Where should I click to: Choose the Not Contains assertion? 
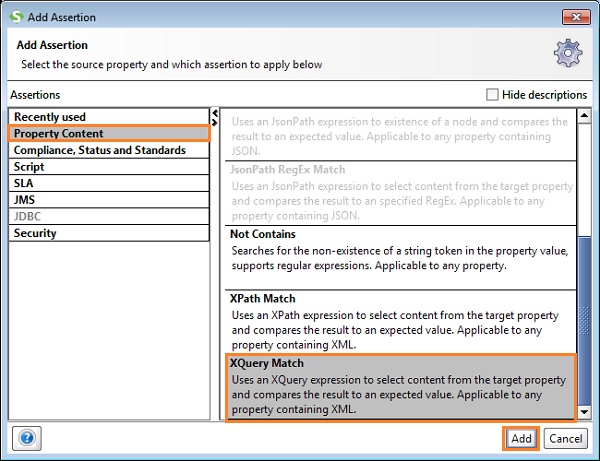point(401,257)
